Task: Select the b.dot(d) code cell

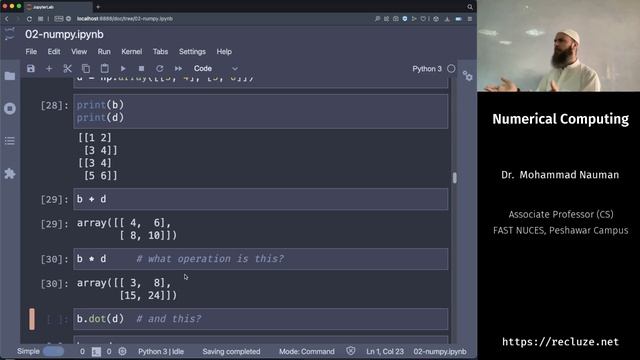Action: [260, 319]
